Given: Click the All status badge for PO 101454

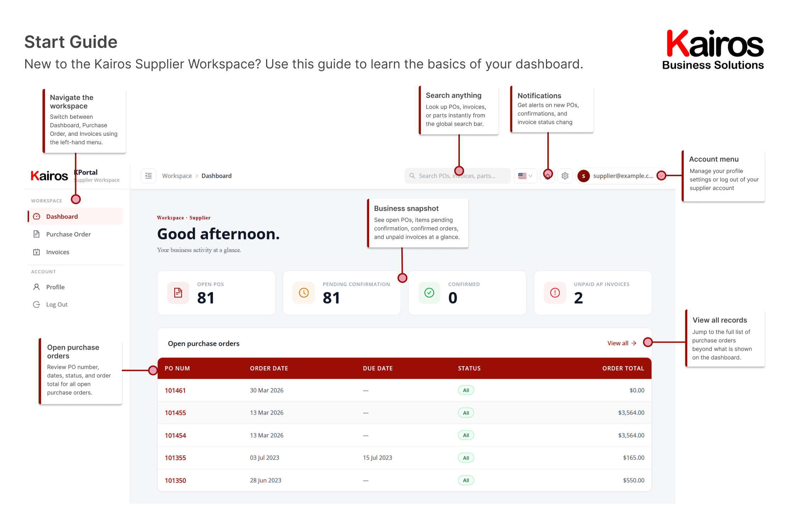Looking at the screenshot, I should coord(466,435).
